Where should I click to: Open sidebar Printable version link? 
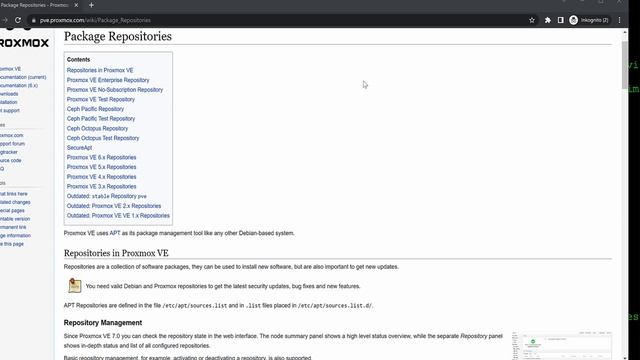[15, 219]
